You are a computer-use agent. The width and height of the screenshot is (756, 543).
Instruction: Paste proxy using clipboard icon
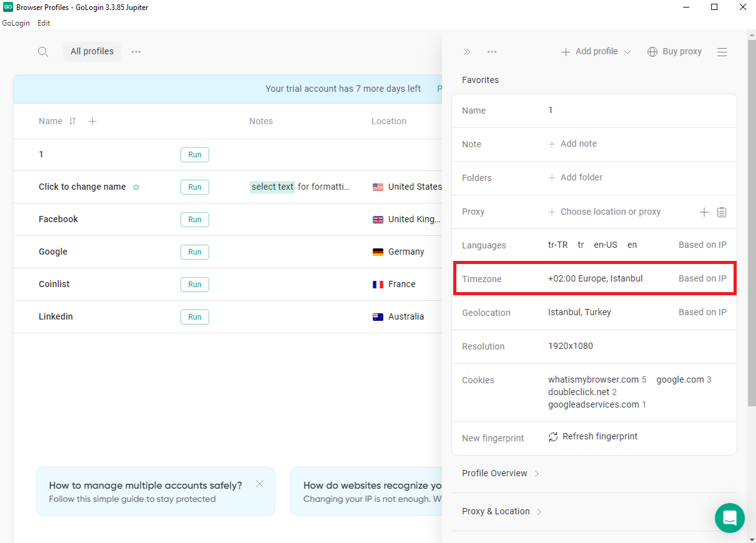[x=722, y=212]
